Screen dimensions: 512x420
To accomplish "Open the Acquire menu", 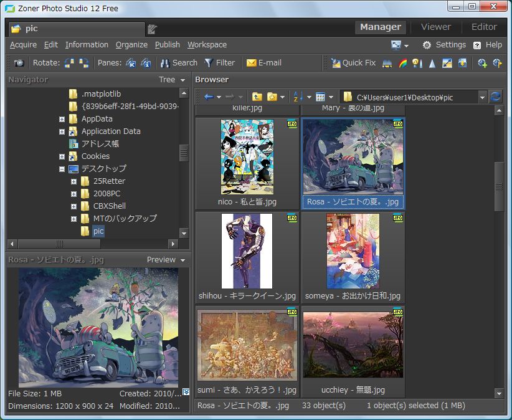I will click(23, 45).
